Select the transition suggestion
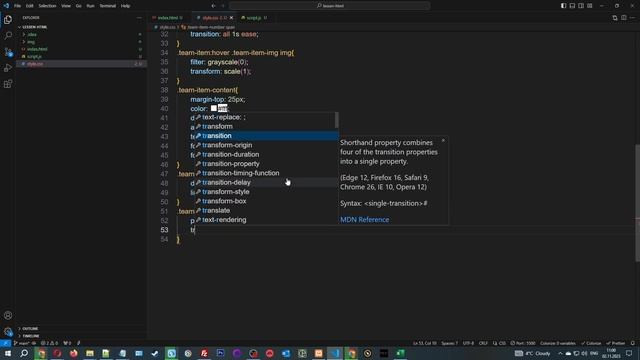This screenshot has height=360, width=640. [x=266, y=136]
